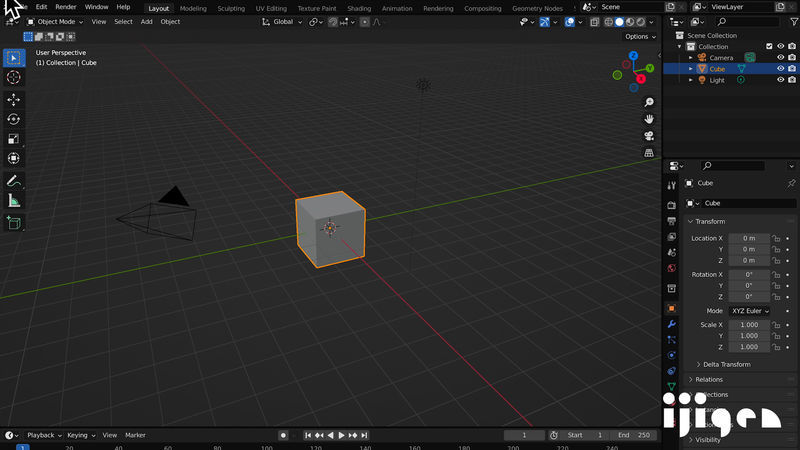The image size is (800, 450).
Task: Hide the Camera in viewport
Action: click(781, 58)
